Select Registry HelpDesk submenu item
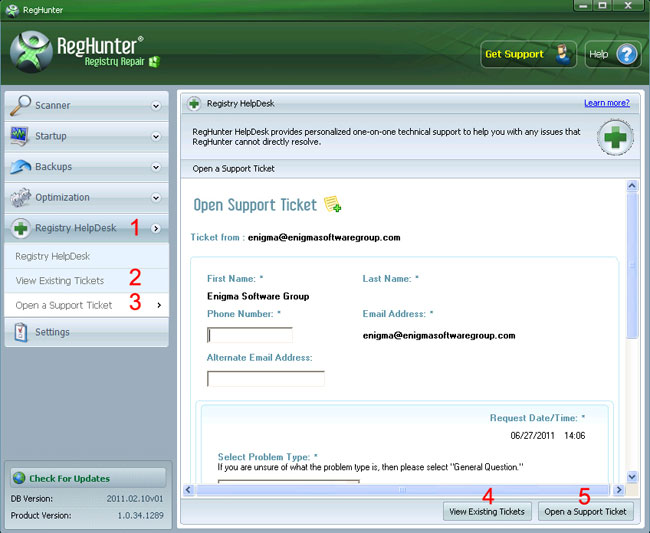This screenshot has height=533, width=650. pyautogui.click(x=53, y=257)
